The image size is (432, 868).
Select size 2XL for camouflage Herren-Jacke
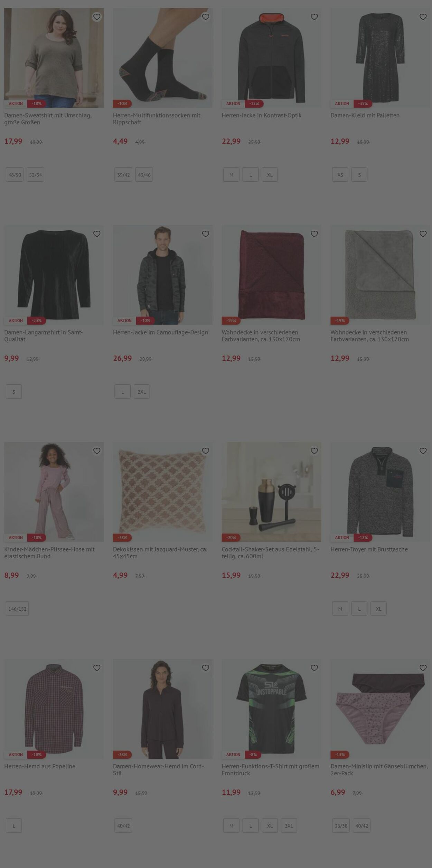pos(142,392)
